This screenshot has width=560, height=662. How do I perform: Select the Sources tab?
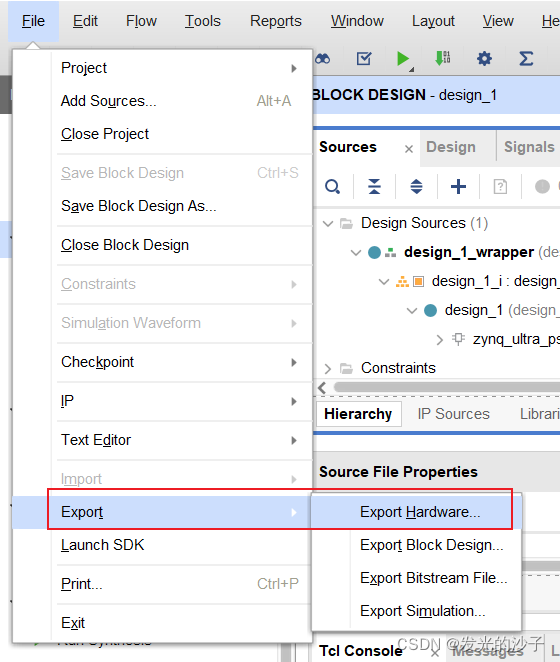click(348, 147)
